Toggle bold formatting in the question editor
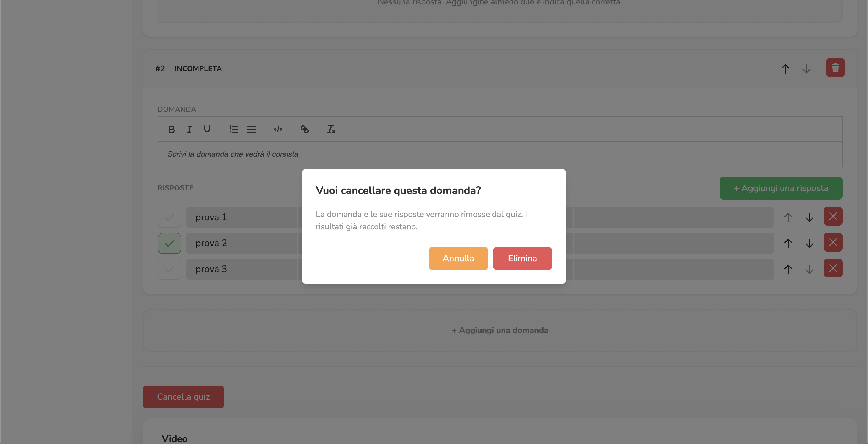The width and height of the screenshot is (868, 444). click(172, 129)
